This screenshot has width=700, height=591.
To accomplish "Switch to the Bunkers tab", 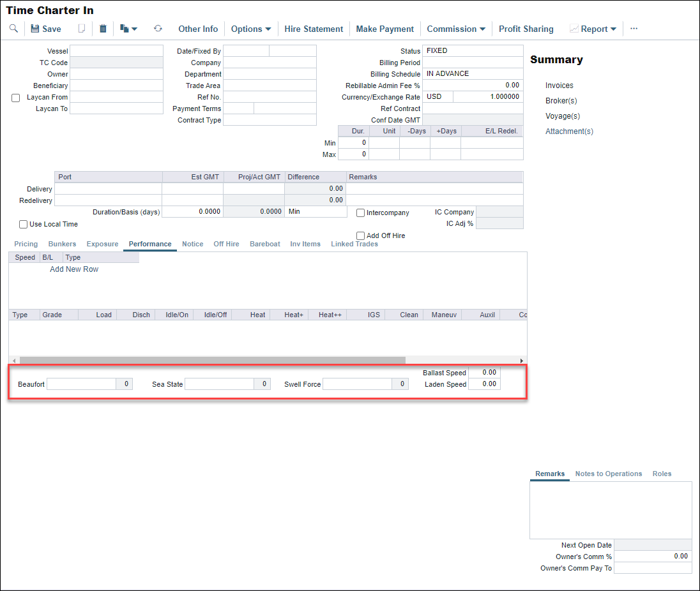I will coord(62,244).
